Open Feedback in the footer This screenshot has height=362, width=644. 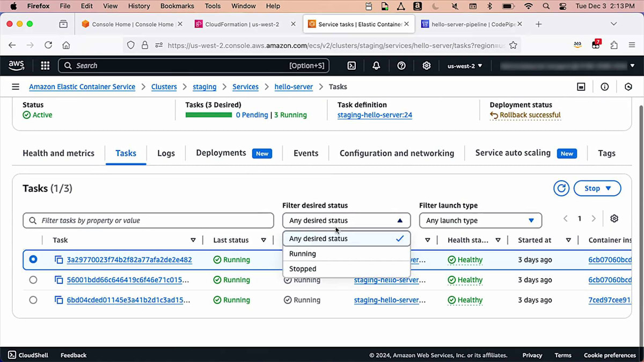point(74,355)
